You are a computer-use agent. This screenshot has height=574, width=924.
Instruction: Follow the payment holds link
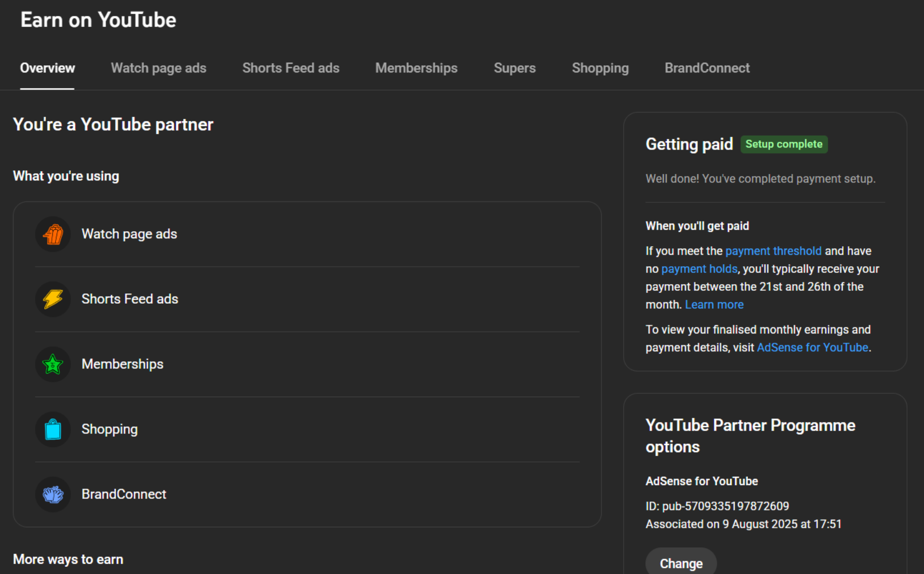click(699, 269)
